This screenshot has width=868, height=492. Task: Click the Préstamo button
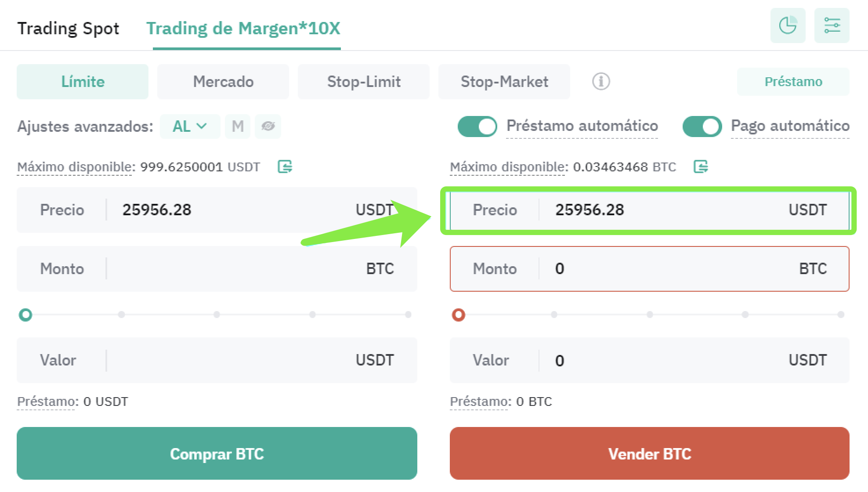coord(793,82)
